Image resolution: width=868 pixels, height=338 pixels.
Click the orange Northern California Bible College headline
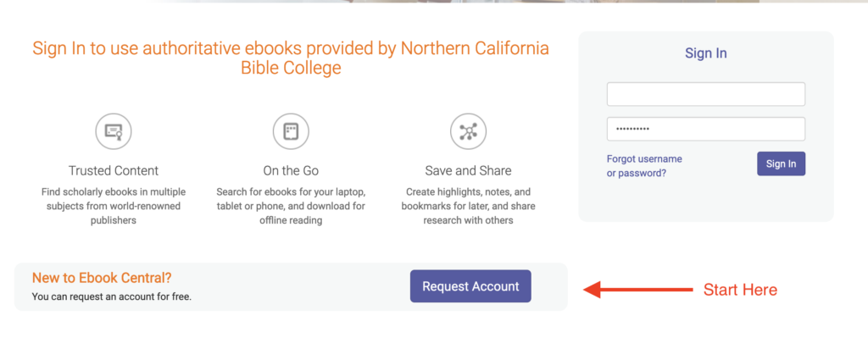click(291, 58)
